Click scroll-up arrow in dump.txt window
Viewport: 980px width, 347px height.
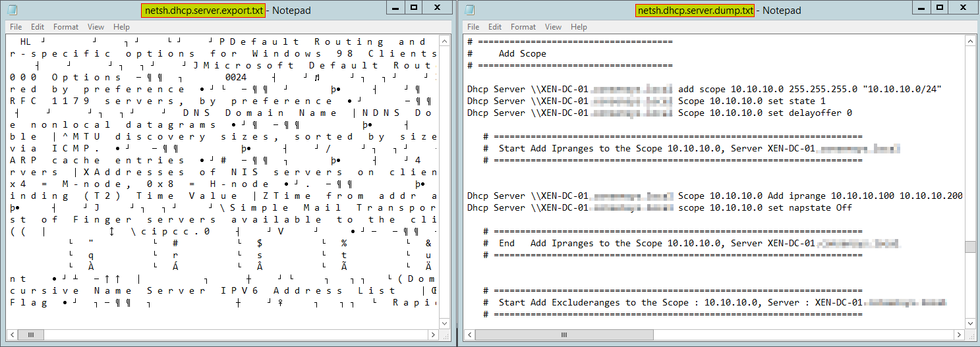pos(970,41)
